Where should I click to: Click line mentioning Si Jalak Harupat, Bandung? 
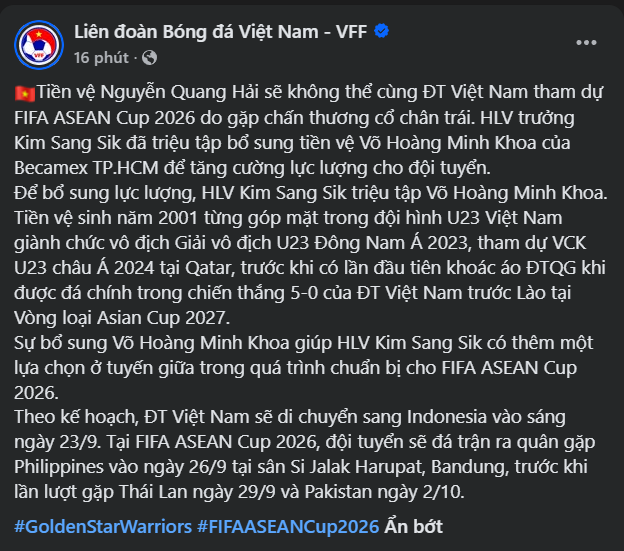tap(301, 467)
